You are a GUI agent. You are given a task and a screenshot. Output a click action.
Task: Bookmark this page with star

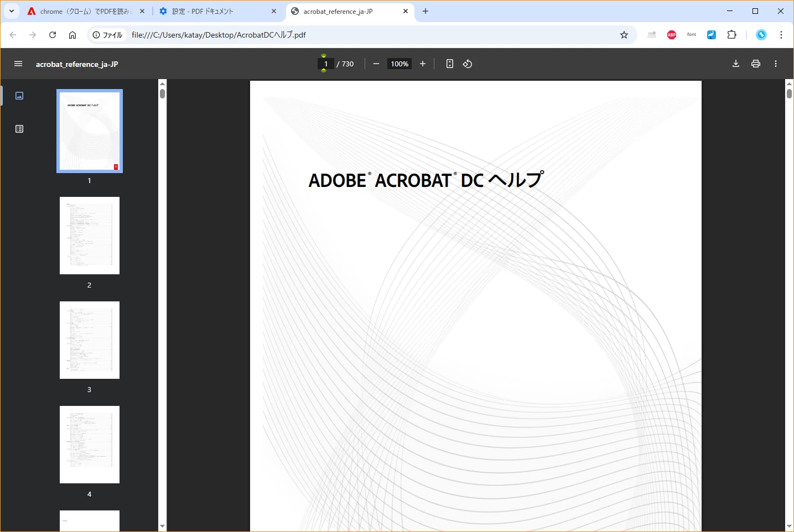coord(624,35)
